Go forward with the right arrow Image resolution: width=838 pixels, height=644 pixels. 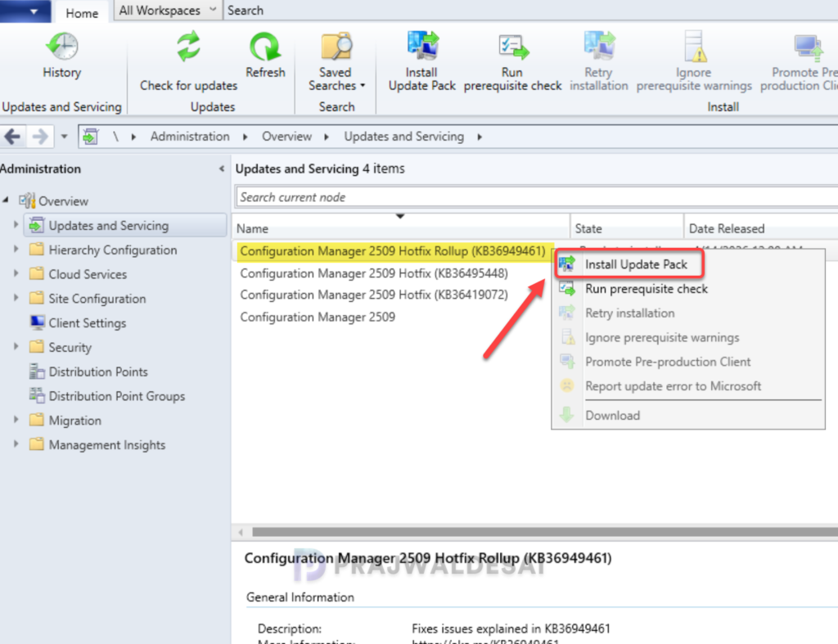(40, 137)
